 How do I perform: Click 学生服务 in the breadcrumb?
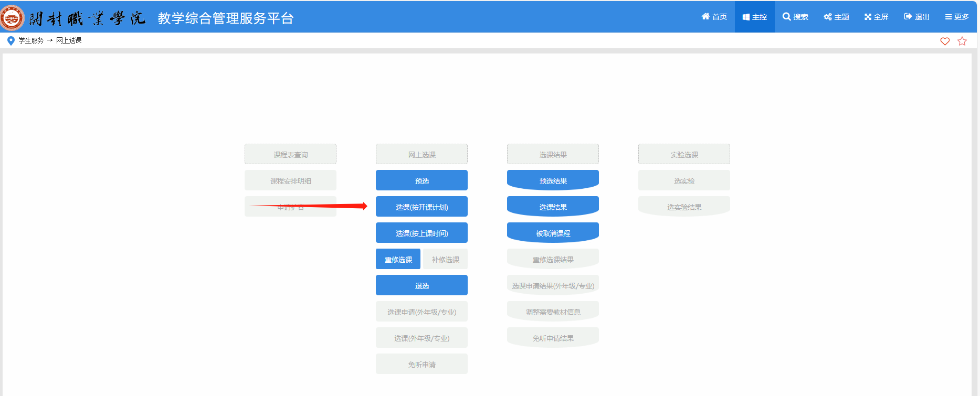31,40
